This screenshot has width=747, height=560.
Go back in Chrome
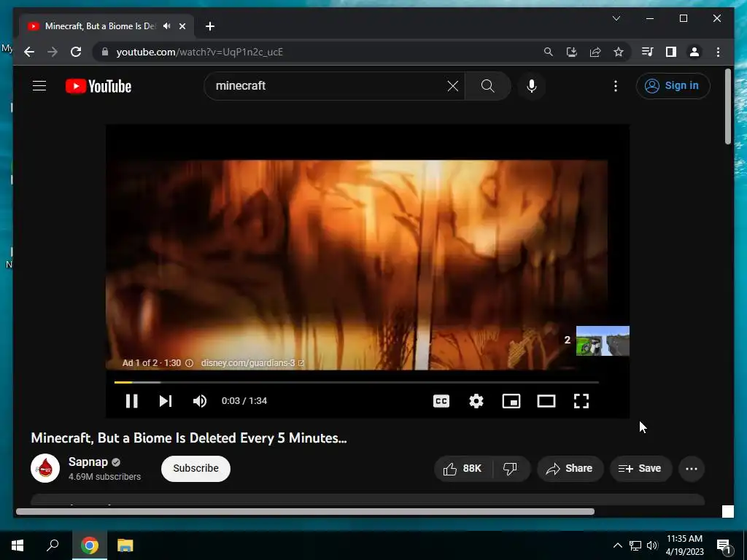tap(29, 52)
